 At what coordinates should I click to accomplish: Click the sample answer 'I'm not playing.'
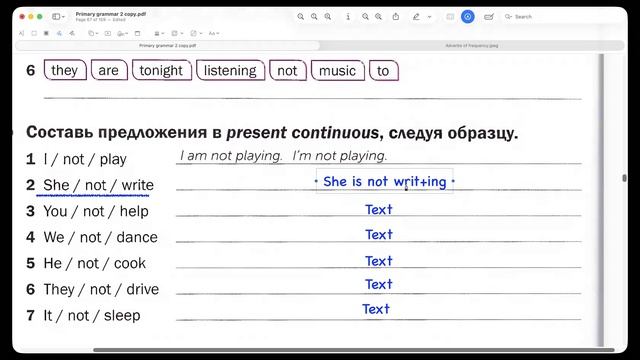point(340,156)
